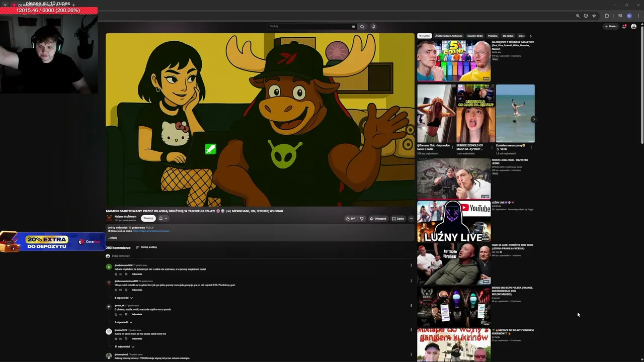This screenshot has height=362, width=644.
Task: Click the '20% EXTRA DO DEPOZYTU' banner
Action: (53, 241)
